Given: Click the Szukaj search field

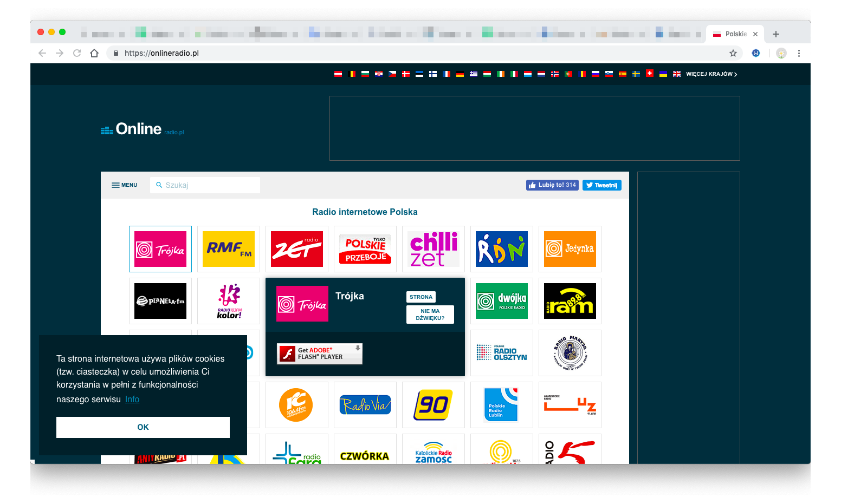Looking at the screenshot, I should (x=205, y=185).
